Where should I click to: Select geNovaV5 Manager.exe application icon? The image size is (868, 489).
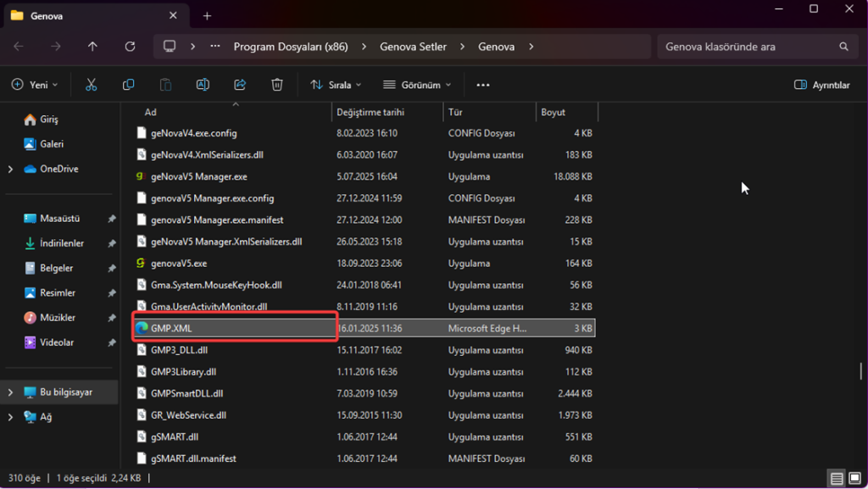tap(142, 176)
